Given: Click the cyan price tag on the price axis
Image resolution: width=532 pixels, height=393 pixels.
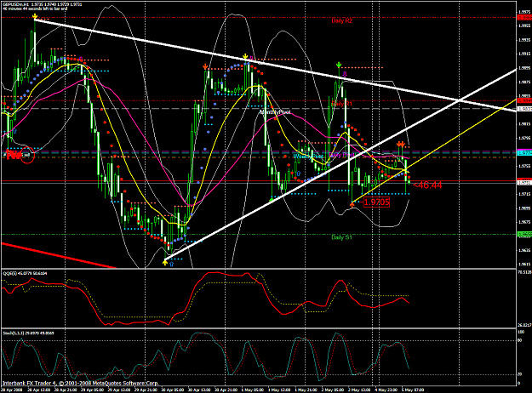Looking at the screenshot, I should (524, 153).
